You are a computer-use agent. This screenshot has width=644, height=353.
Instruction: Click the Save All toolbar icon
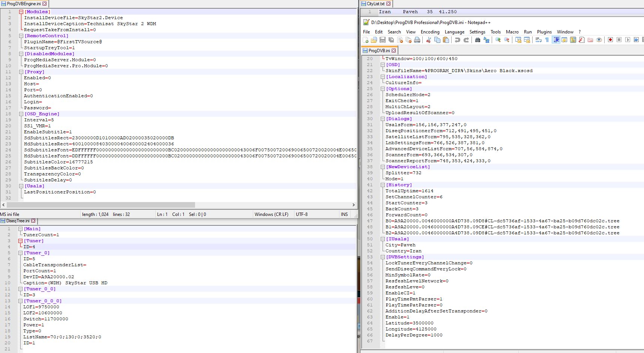point(391,40)
